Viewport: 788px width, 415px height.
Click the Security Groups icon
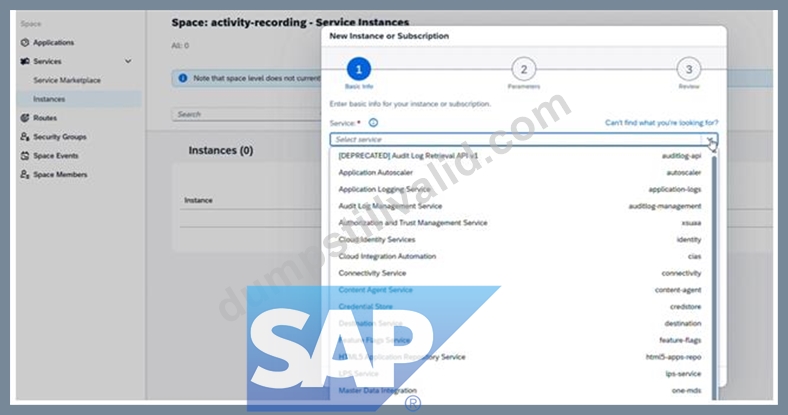pyautogui.click(x=25, y=137)
